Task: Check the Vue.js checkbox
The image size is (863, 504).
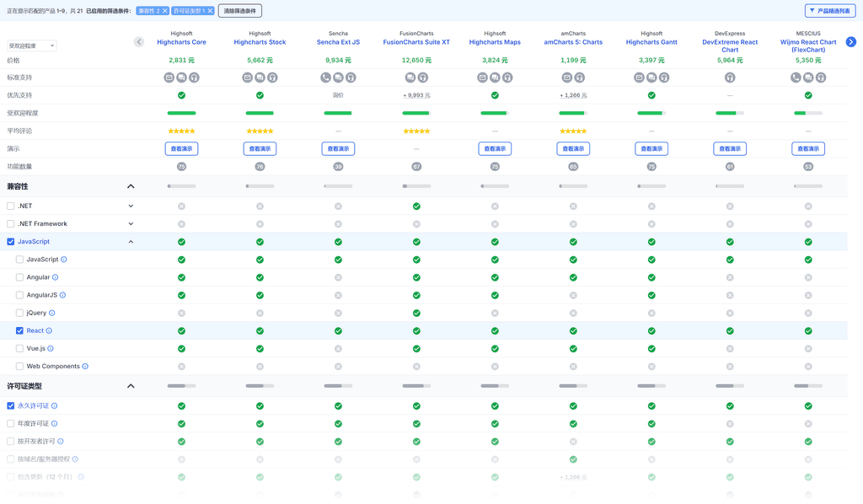Action: click(x=19, y=348)
